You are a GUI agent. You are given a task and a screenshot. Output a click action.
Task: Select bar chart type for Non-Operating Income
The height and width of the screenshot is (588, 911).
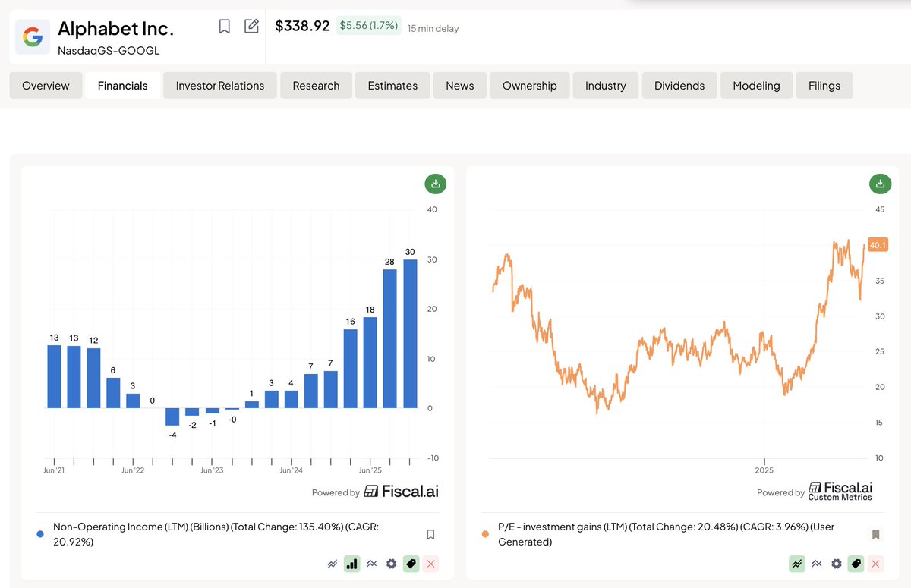(351, 564)
